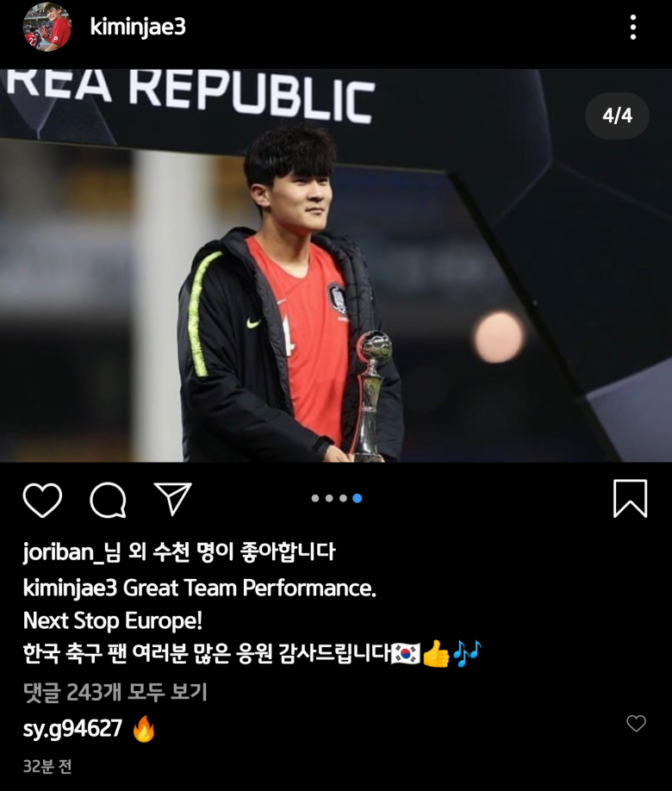
Task: Select the active fourth carousel dot
Action: pyautogui.click(x=358, y=498)
